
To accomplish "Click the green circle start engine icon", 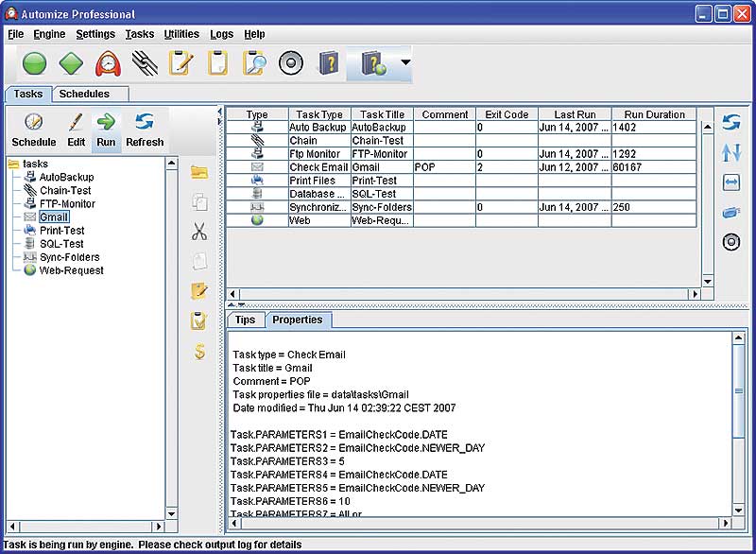I will 34,63.
